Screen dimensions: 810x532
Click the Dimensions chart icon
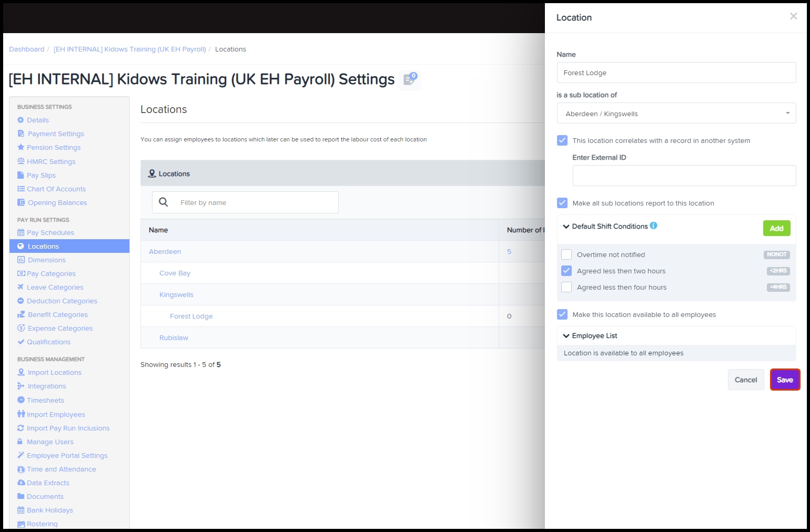(x=21, y=260)
